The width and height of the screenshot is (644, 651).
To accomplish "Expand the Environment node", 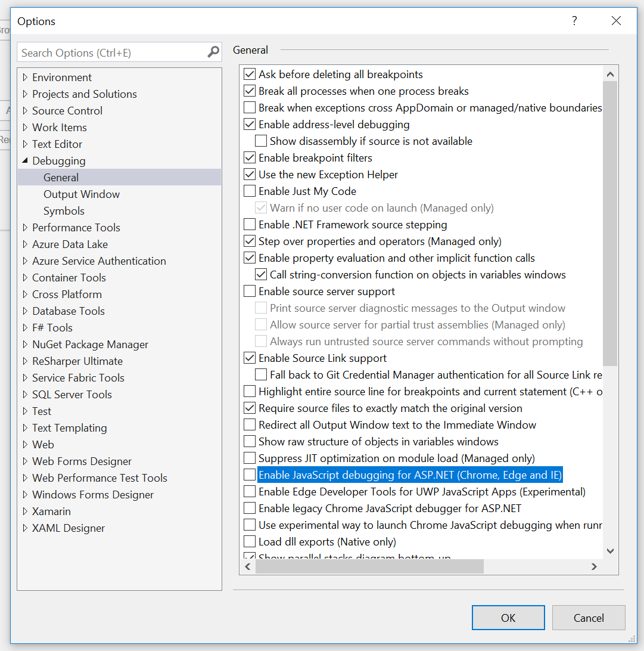I will point(25,77).
